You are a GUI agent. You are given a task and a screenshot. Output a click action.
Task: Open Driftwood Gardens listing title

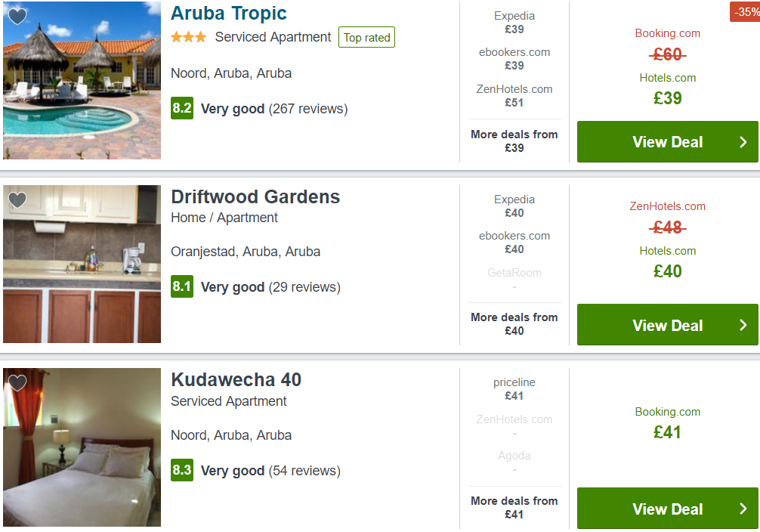[x=255, y=196]
